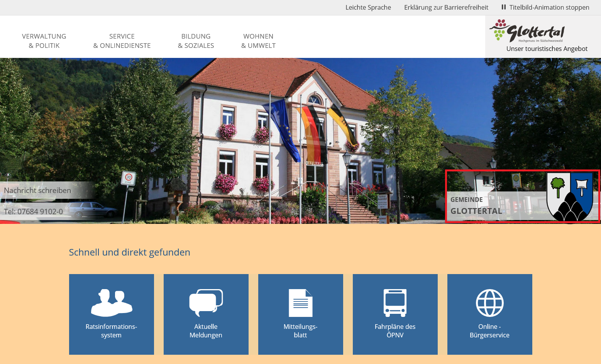Click the pause icon beside Titelbild-Animation
The height and width of the screenshot is (364, 601).
[503, 7]
